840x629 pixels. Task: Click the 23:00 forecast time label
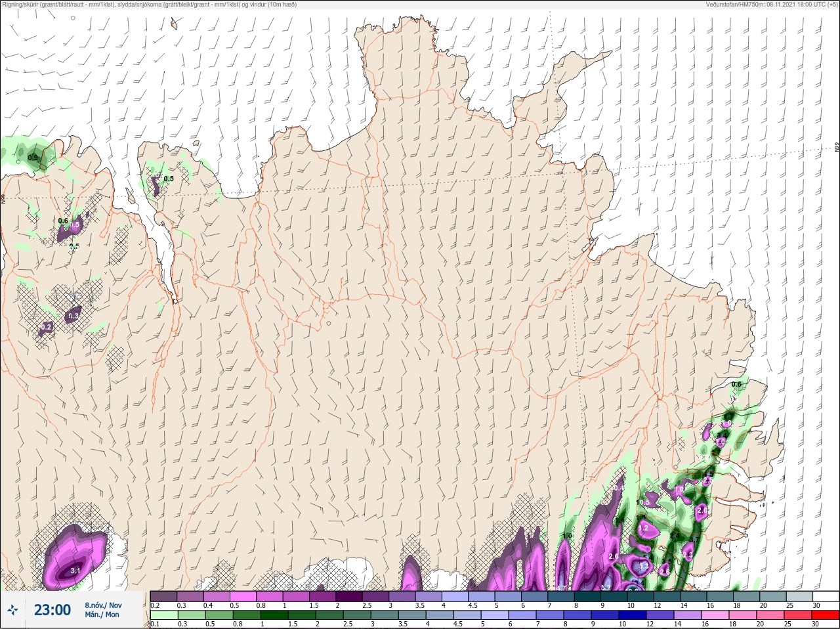pyautogui.click(x=52, y=610)
